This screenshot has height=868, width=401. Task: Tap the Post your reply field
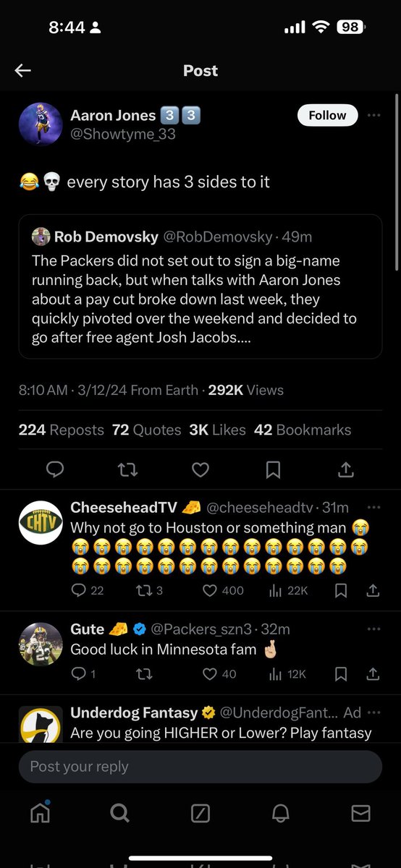tap(200, 767)
